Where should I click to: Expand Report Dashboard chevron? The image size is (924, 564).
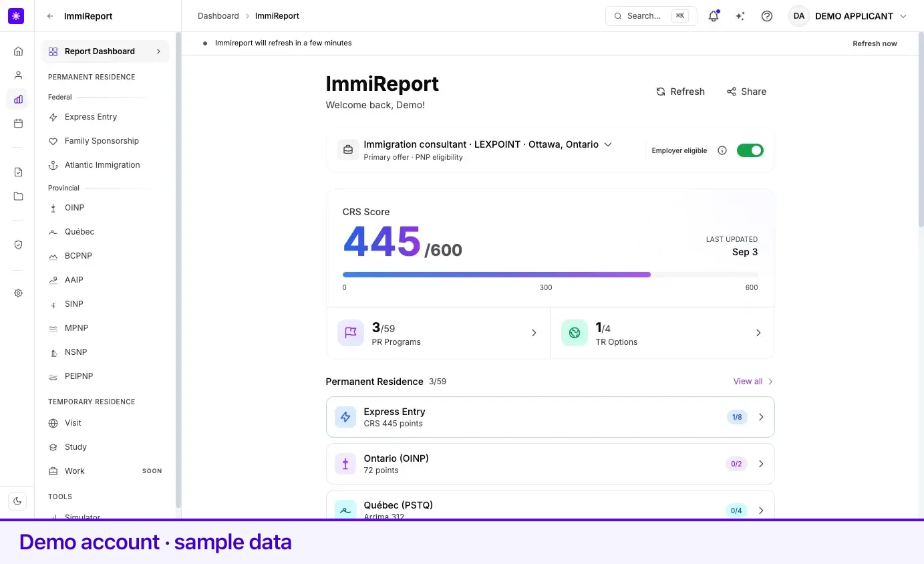coord(158,51)
